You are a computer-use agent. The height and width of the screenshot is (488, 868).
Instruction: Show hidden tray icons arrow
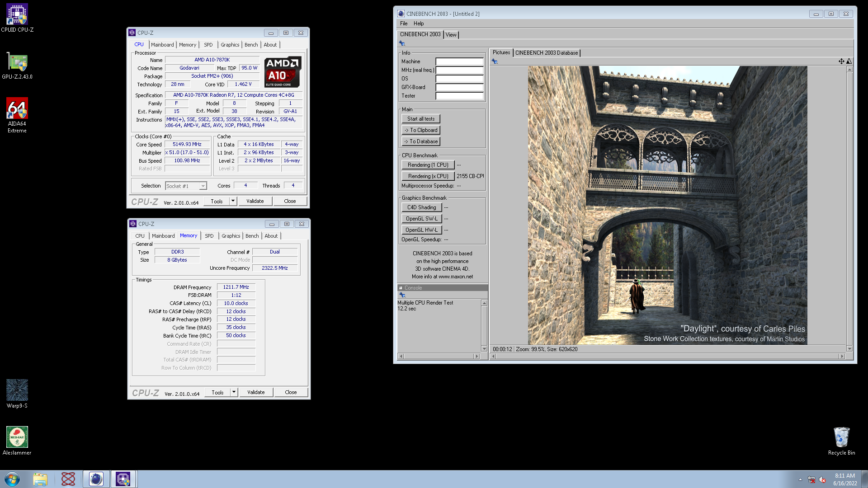[x=800, y=479]
